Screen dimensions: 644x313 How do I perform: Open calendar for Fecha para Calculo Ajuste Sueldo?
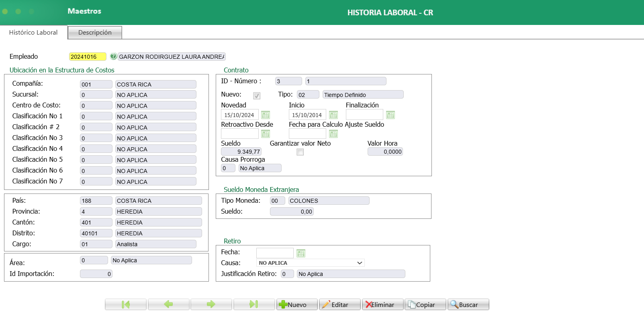(x=333, y=134)
